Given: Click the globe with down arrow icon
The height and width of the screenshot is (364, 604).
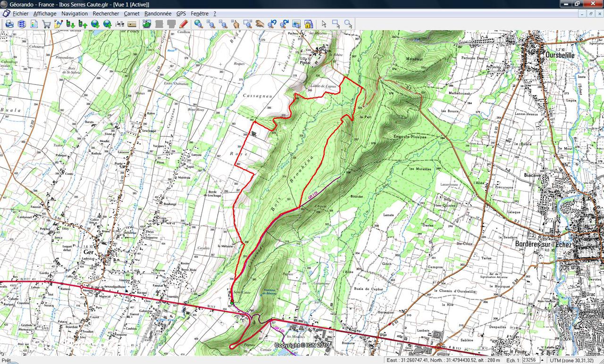Looking at the screenshot, I should click(x=95, y=24).
